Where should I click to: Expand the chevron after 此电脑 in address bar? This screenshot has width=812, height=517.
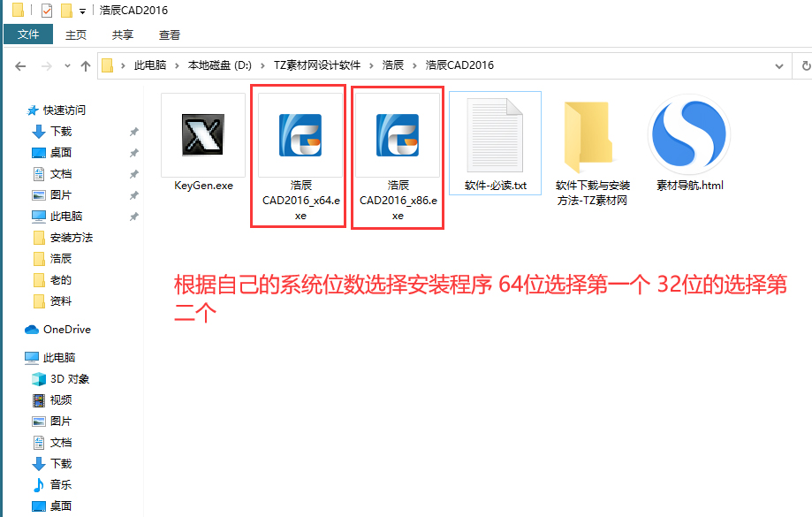point(177,65)
